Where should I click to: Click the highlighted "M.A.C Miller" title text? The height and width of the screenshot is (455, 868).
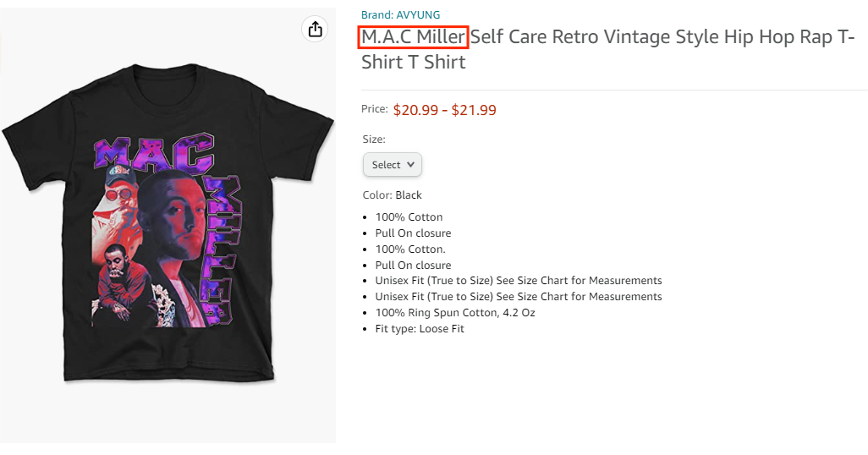tap(413, 38)
